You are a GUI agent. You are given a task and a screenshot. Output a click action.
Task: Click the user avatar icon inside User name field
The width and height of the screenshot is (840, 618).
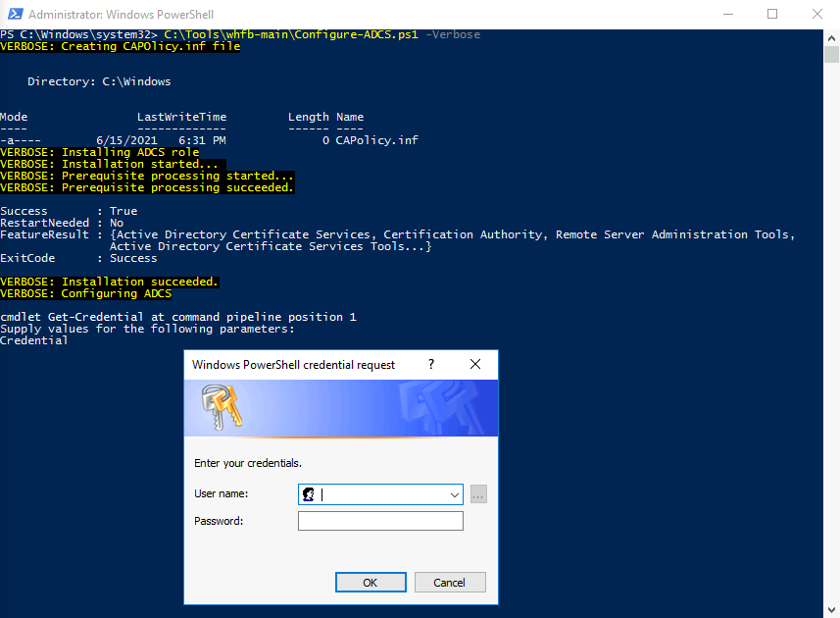tap(307, 494)
